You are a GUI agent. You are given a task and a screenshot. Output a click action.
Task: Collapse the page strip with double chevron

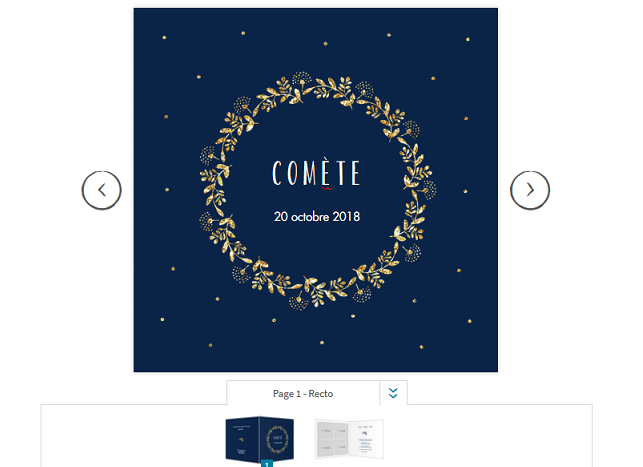pyautogui.click(x=393, y=393)
